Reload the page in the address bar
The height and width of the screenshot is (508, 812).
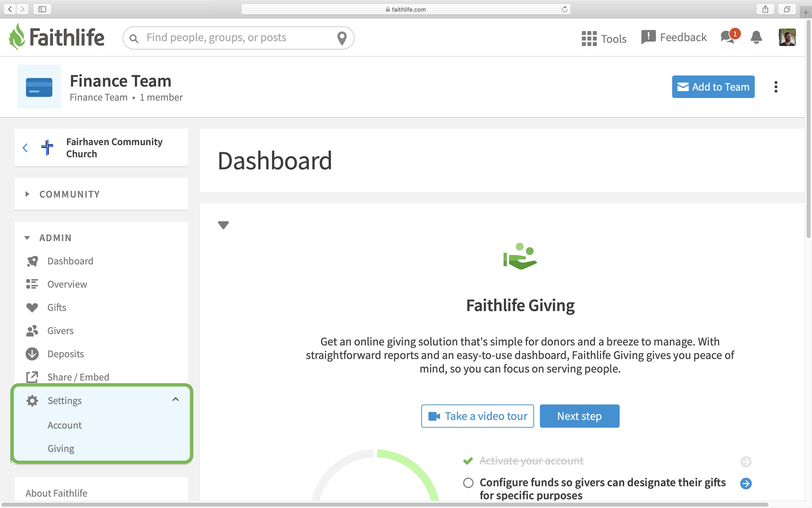pyautogui.click(x=565, y=9)
